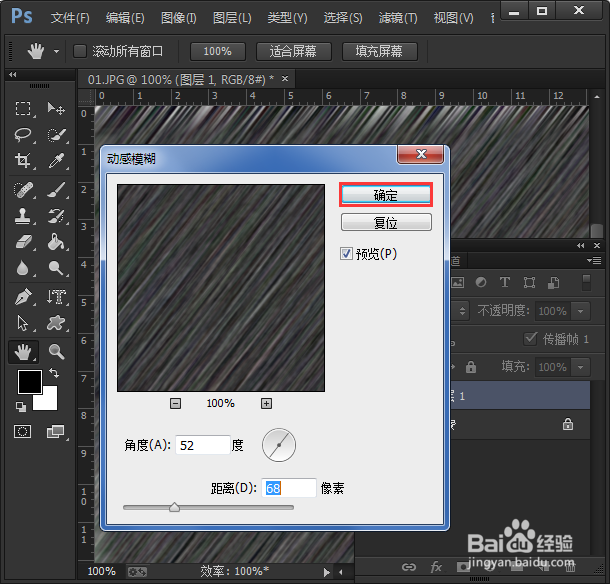Screen dimensions: 610x584
Task: Select the Vertical Type Mask tool
Action: (57, 297)
